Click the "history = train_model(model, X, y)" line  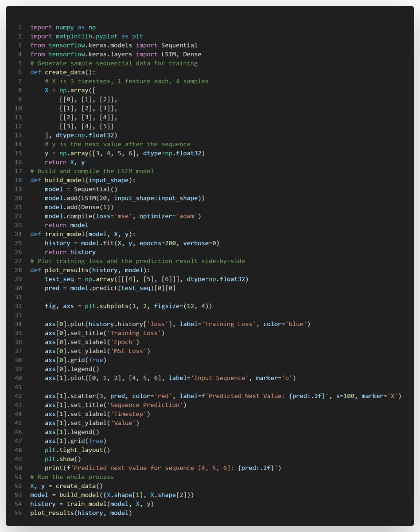(92, 503)
